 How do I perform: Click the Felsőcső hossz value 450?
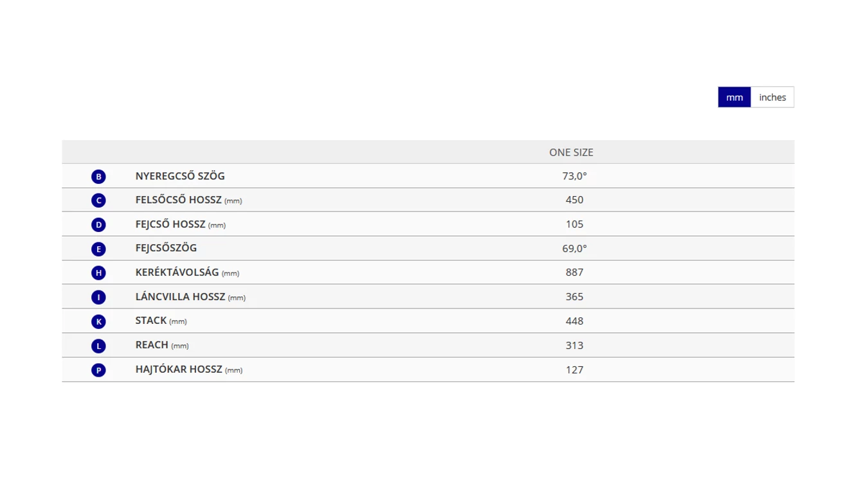coord(574,200)
